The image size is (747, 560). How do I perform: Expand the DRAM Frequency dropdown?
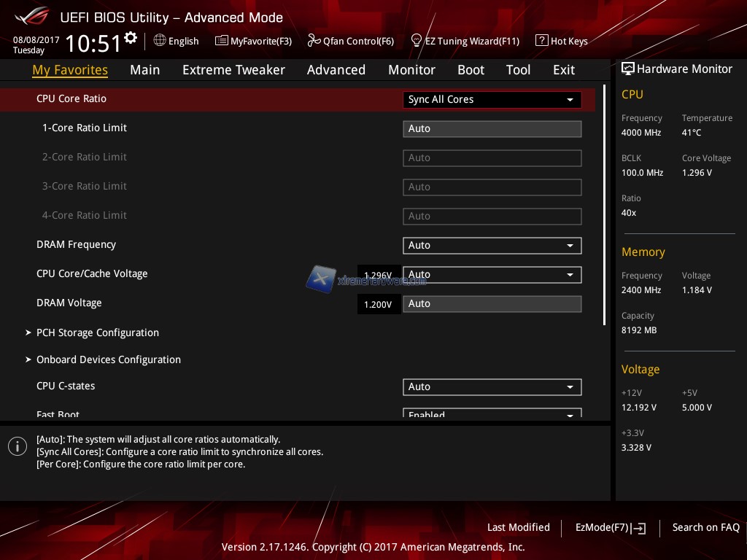pos(492,246)
